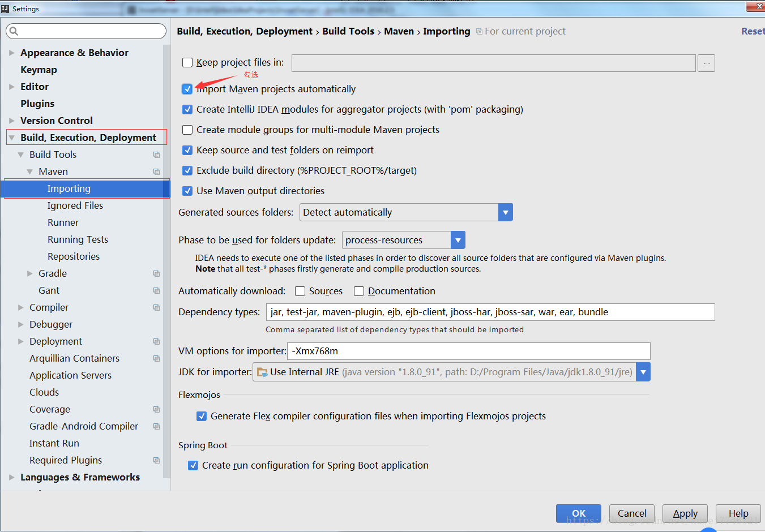Click the Reset link
This screenshot has height=532, width=765.
tap(753, 31)
